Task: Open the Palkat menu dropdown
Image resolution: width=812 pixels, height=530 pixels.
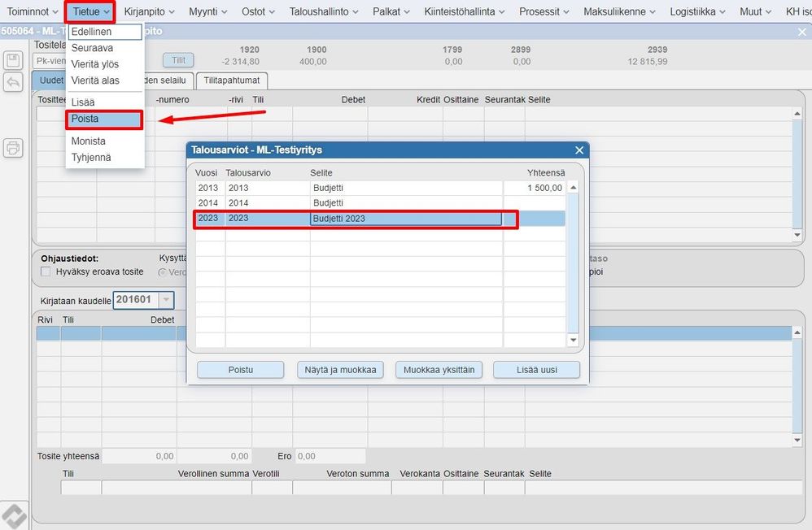Action: click(391, 11)
